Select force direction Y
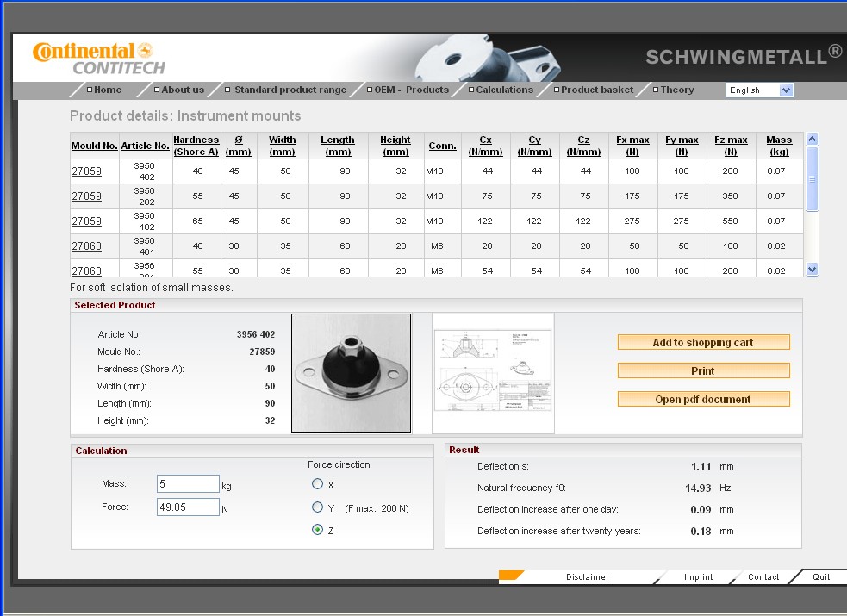Image resolution: width=847 pixels, height=616 pixels. click(318, 507)
